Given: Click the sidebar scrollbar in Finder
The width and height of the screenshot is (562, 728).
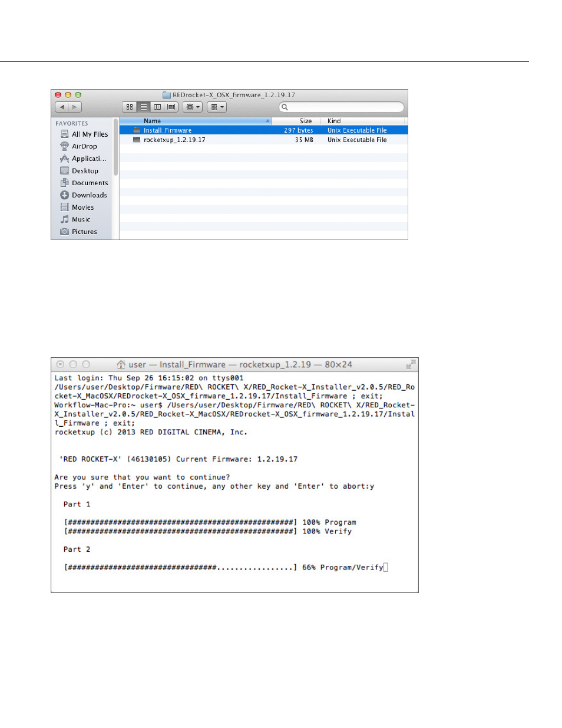Looking at the screenshot, I should pyautogui.click(x=116, y=147).
